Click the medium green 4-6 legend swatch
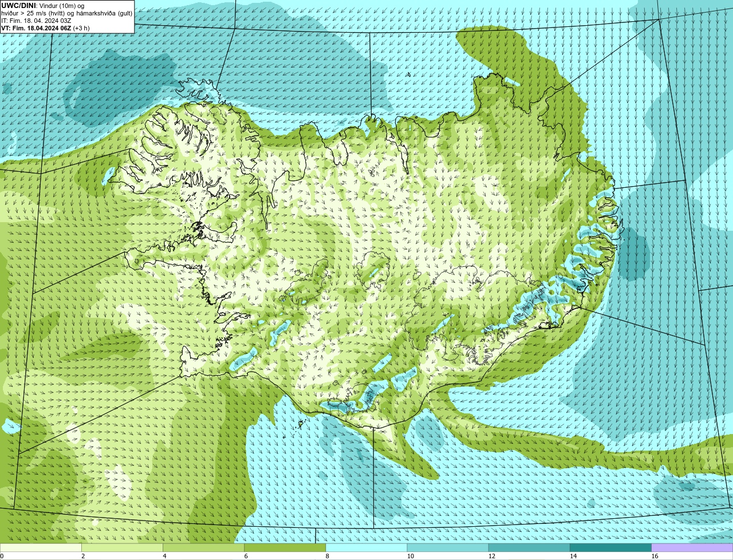The height and width of the screenshot is (560, 733). click(204, 548)
